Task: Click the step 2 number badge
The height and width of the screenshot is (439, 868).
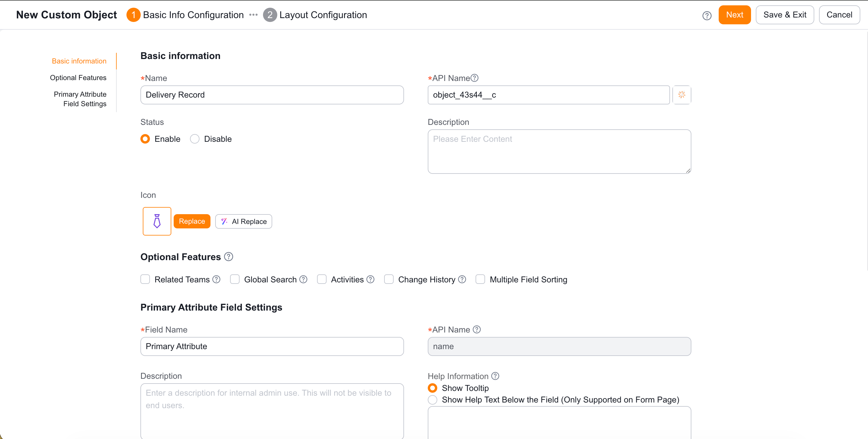Action: pyautogui.click(x=270, y=15)
